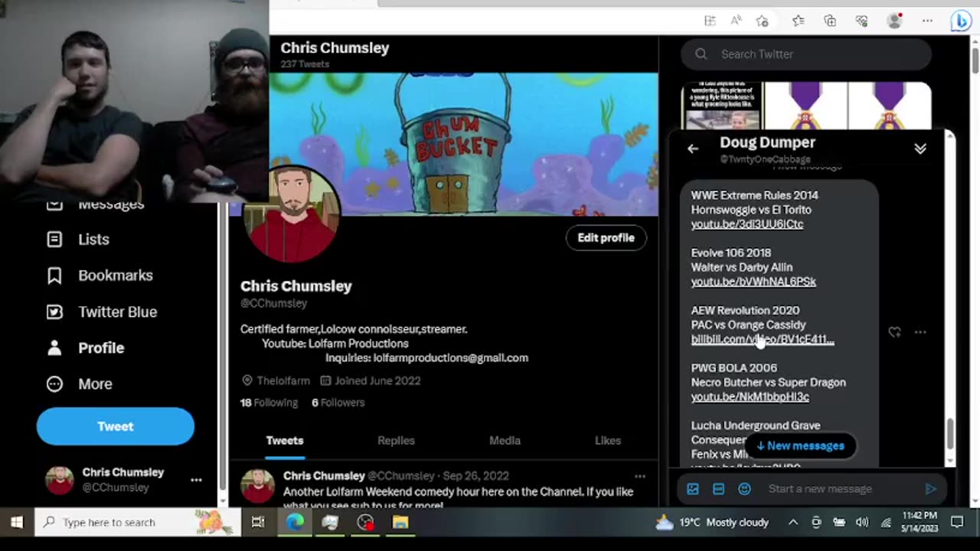Open network settings in the system tray
Screen dimensions: 980x551
pos(886,523)
